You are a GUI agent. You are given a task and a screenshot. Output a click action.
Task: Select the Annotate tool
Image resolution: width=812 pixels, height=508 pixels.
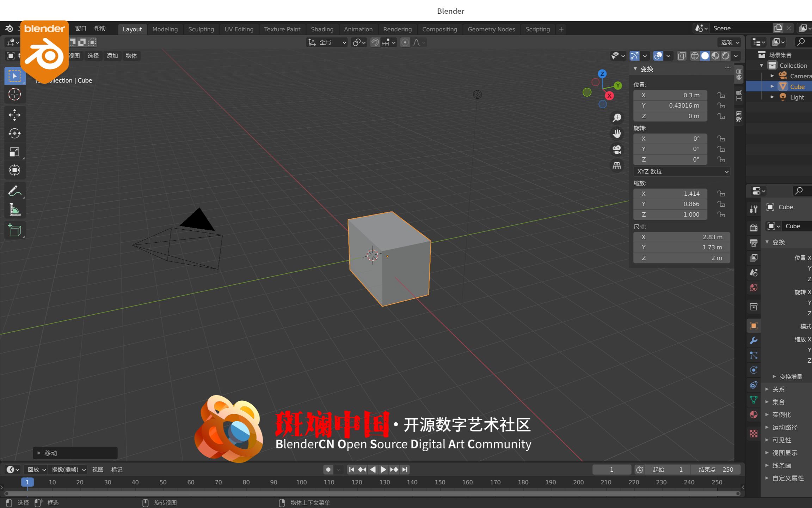coord(15,191)
